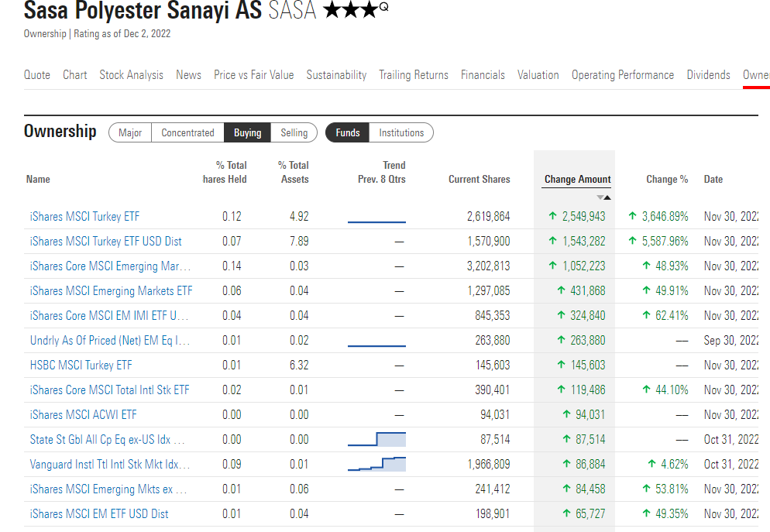Click the three-star rating icon beside SASA
This screenshot has height=532, width=770.
coord(356,9)
